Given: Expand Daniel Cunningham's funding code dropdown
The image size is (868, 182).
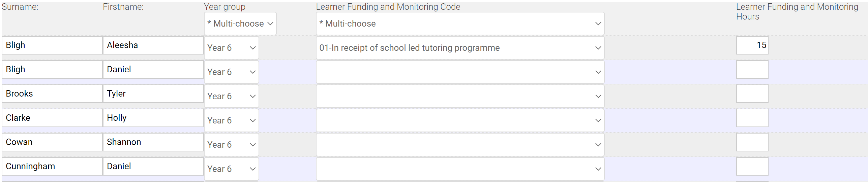Looking at the screenshot, I should 460,169.
